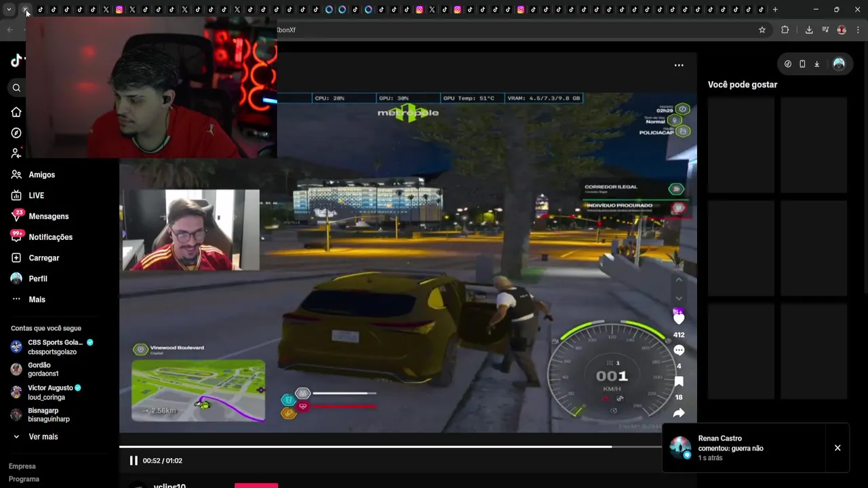The width and height of the screenshot is (868, 488).
Task: Open the Amigos section
Action: pyautogui.click(x=33, y=175)
